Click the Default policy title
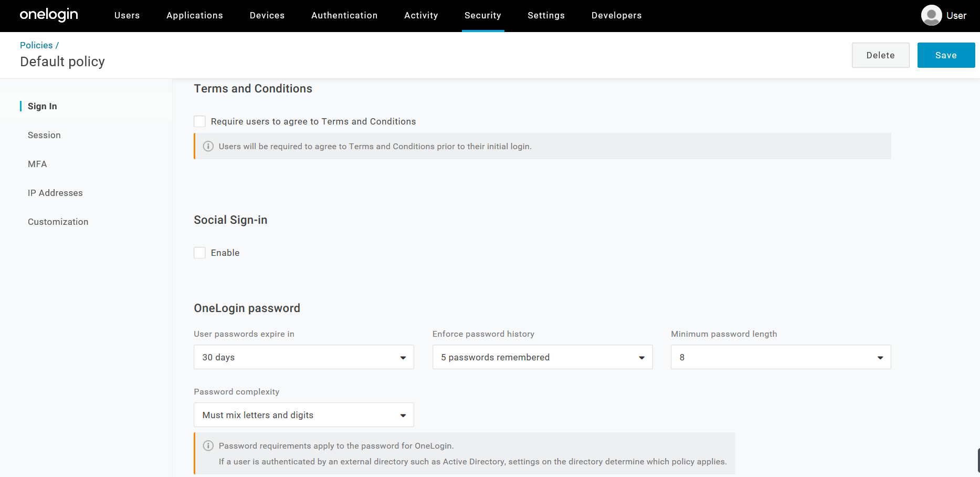 pos(62,61)
